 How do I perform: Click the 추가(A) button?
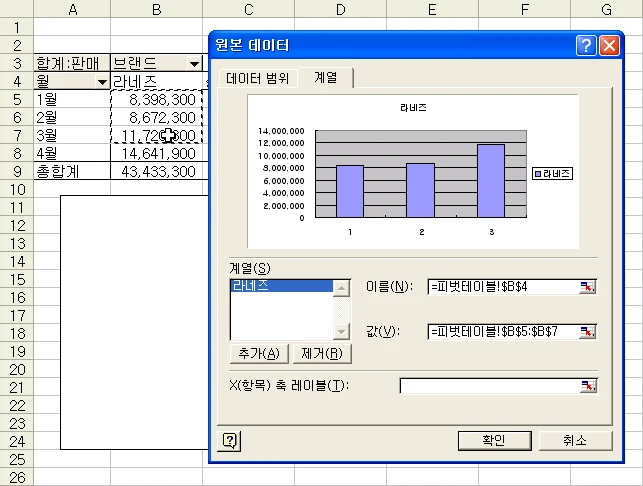point(259,354)
